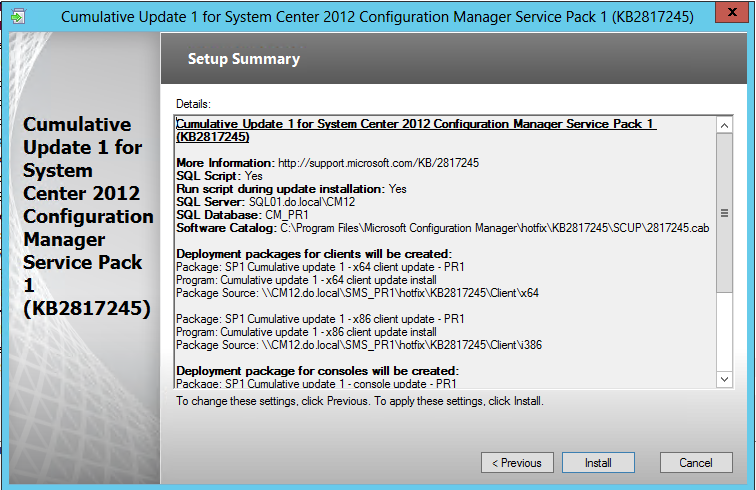This screenshot has width=756, height=490.
Task: Click 'Deployment packages for clients will be created' heading
Action: (x=314, y=254)
